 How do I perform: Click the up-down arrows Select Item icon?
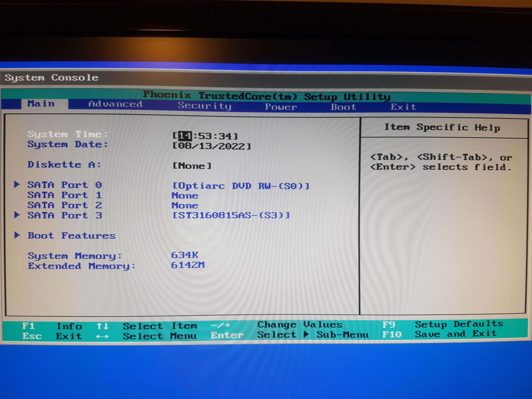(103, 326)
